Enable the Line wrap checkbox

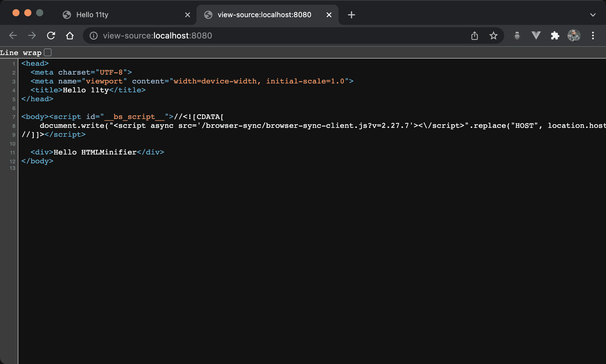[x=48, y=52]
